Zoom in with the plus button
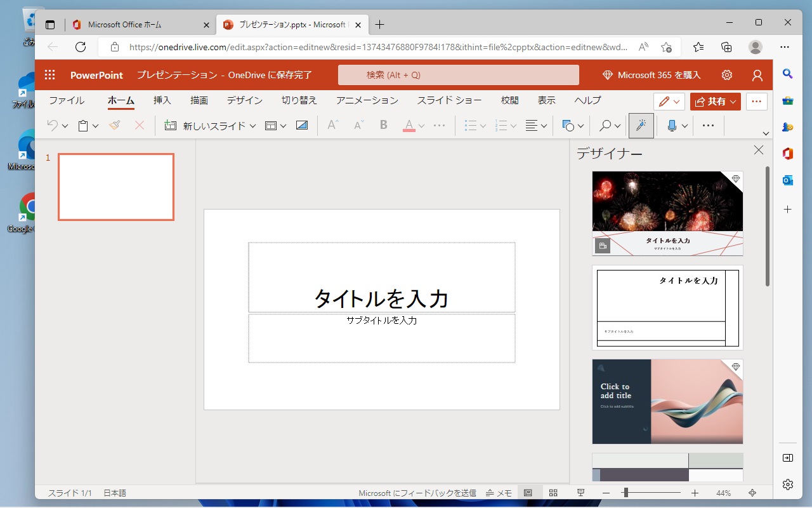 pos(695,493)
